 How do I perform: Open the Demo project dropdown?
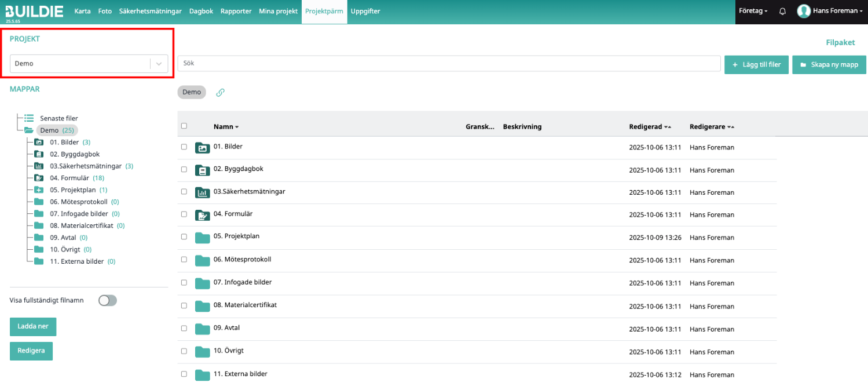89,64
